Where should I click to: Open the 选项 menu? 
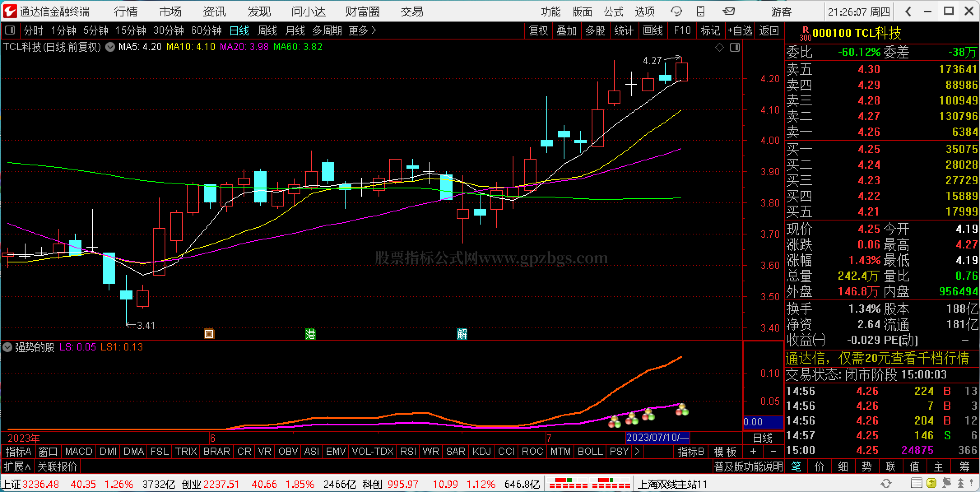coord(645,12)
